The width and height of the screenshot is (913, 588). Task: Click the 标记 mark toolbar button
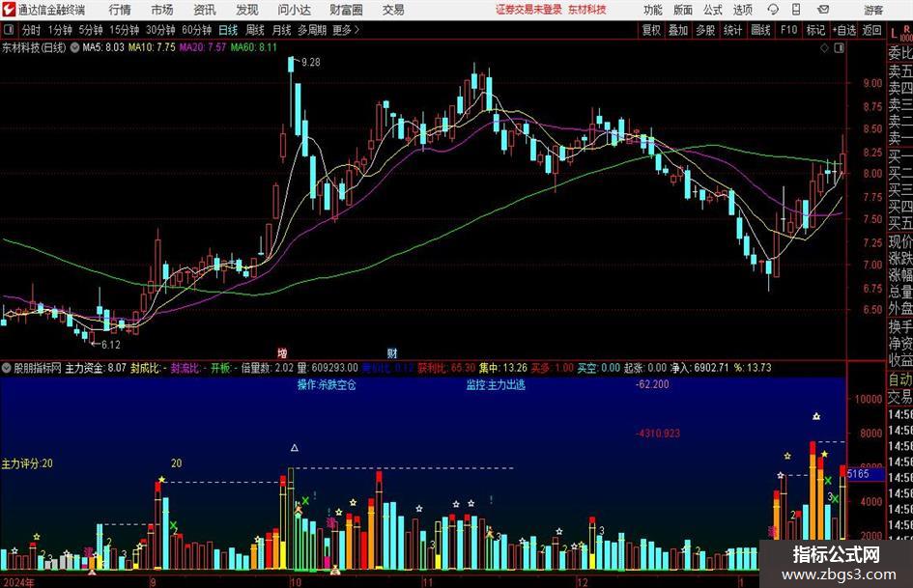(815, 30)
